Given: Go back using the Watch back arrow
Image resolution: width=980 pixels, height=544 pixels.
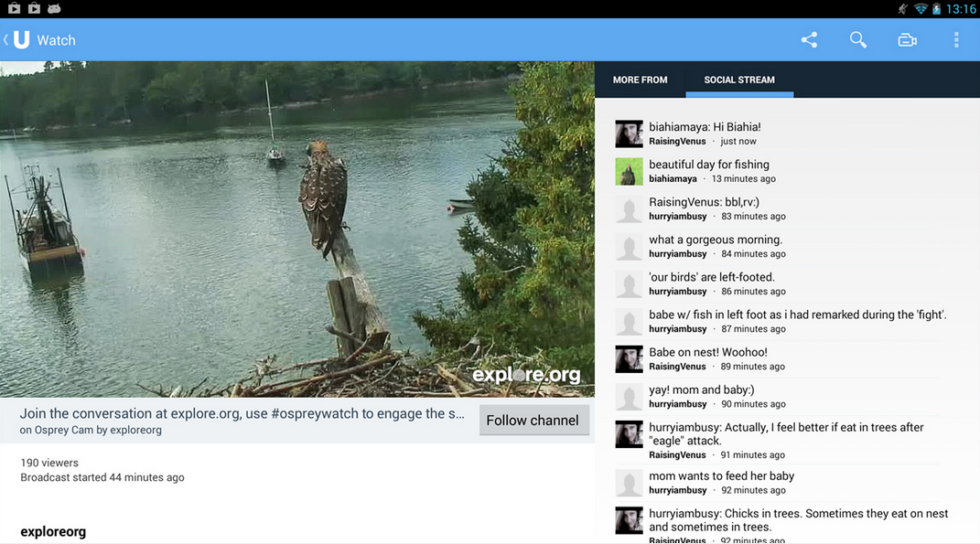Looking at the screenshot, I should point(6,40).
